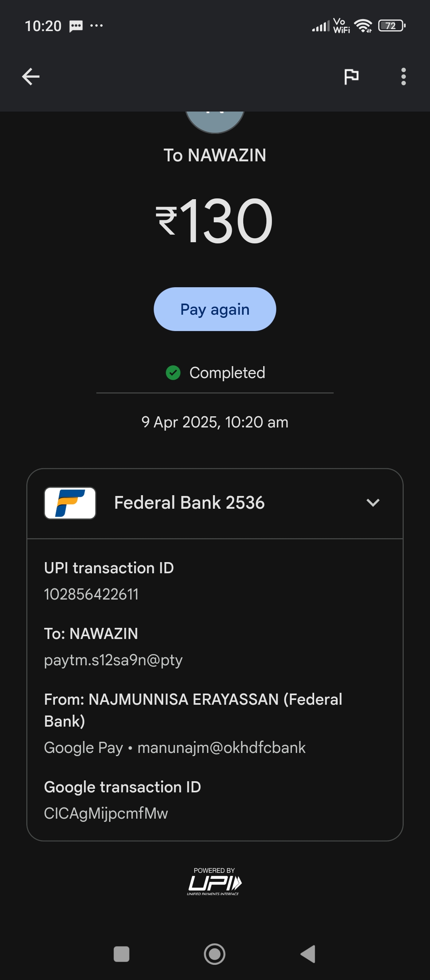Tap the Federal Bank 2536 account row

[x=190, y=503]
